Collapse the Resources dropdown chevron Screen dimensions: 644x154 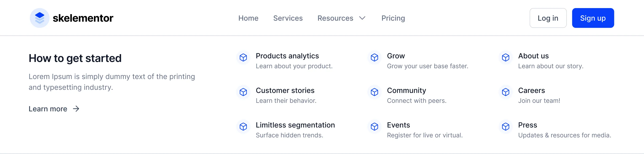click(x=362, y=18)
